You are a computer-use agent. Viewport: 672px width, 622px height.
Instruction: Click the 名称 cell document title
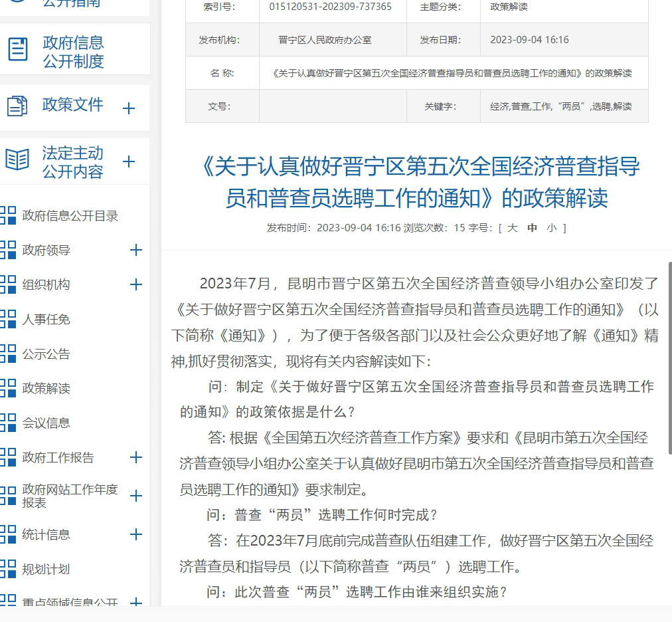452,73
